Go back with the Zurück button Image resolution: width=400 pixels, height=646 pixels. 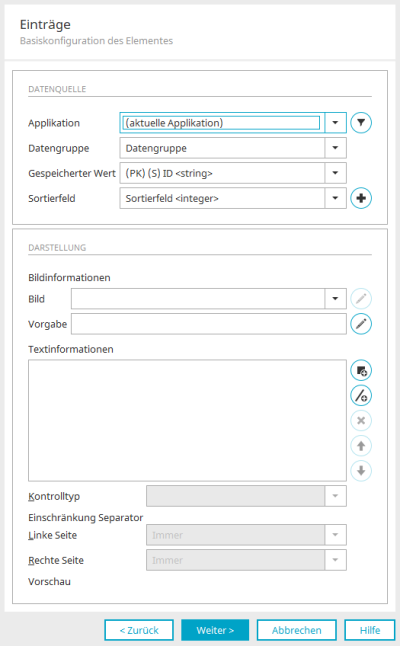(x=139, y=630)
